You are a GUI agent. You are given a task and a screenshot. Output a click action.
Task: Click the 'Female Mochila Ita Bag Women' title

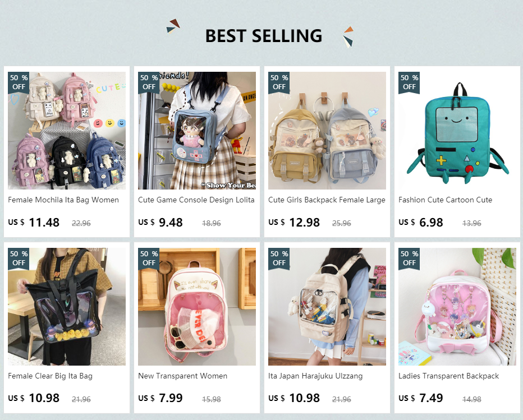(63, 200)
